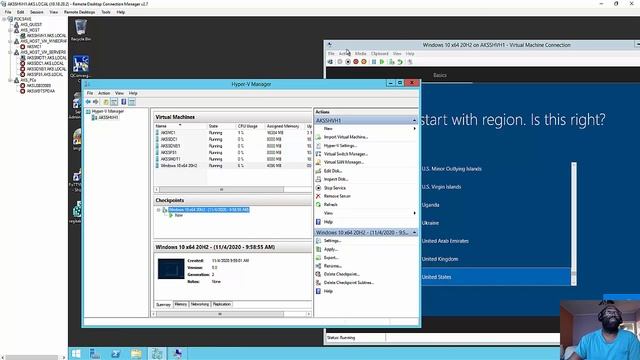Collapse the Windows 10 checkpoint actions section
640x360 pixels.
(x=414, y=232)
